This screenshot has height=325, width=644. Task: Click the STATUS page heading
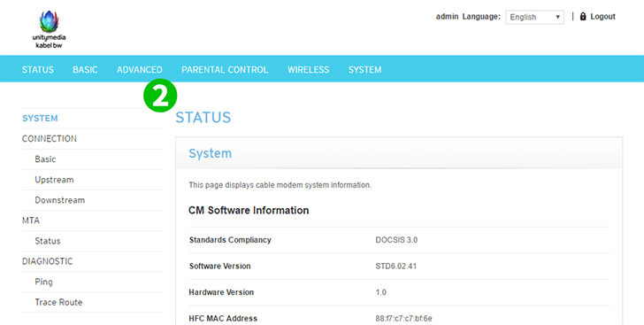tap(203, 117)
